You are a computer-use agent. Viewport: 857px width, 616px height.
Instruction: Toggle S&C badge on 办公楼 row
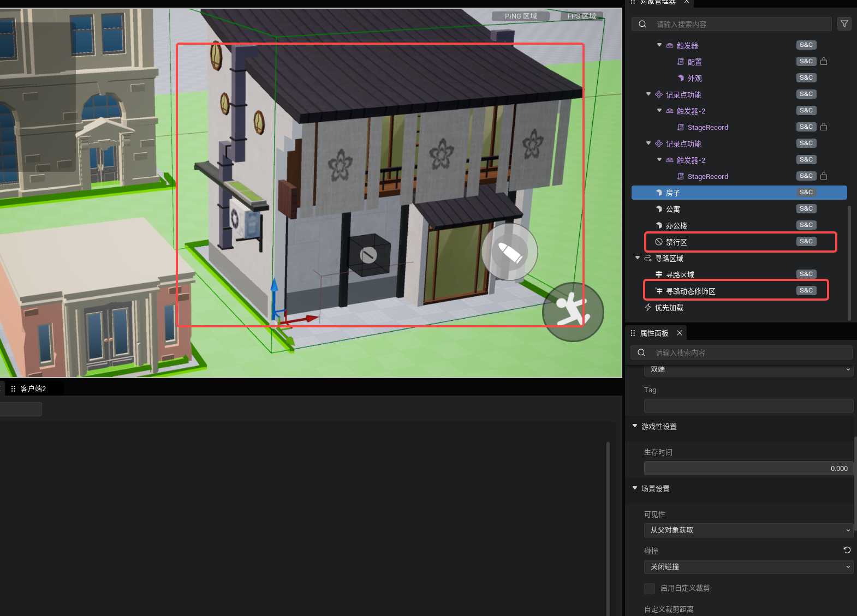click(806, 225)
